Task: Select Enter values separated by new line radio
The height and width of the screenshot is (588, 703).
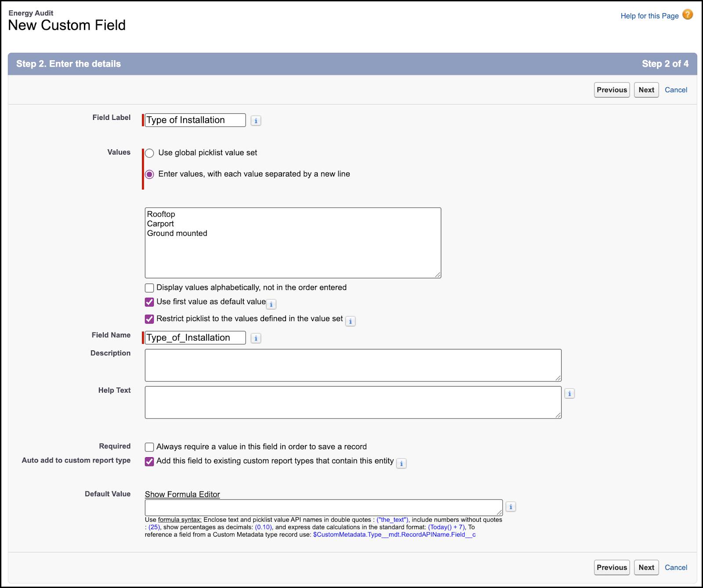Action: pos(149,174)
